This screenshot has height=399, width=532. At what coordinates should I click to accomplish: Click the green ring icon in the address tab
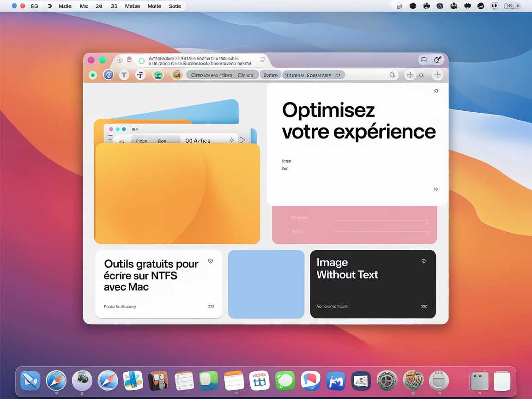pyautogui.click(x=141, y=61)
